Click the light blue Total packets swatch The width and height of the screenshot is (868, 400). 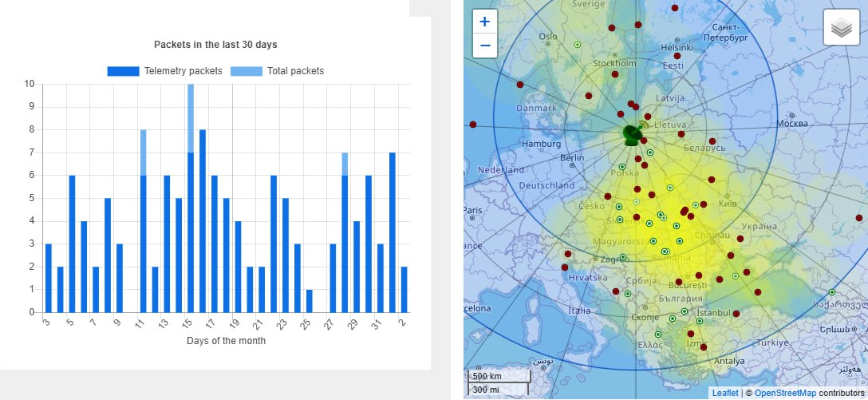pos(246,71)
